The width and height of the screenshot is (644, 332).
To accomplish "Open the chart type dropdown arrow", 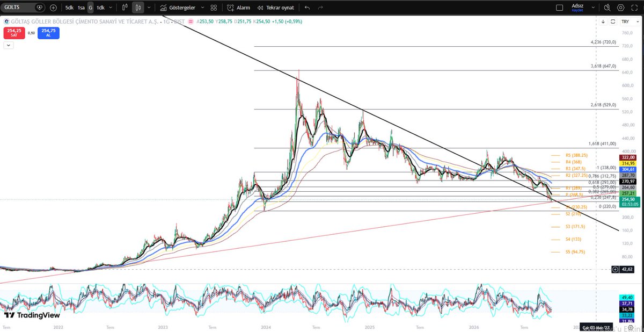I will point(149,8).
